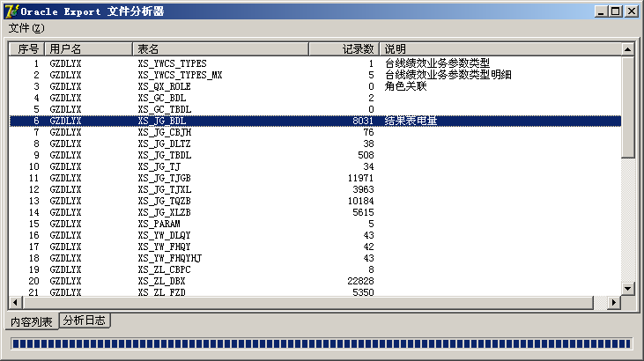Click the horizontal scrollbar left arrow

15,303
